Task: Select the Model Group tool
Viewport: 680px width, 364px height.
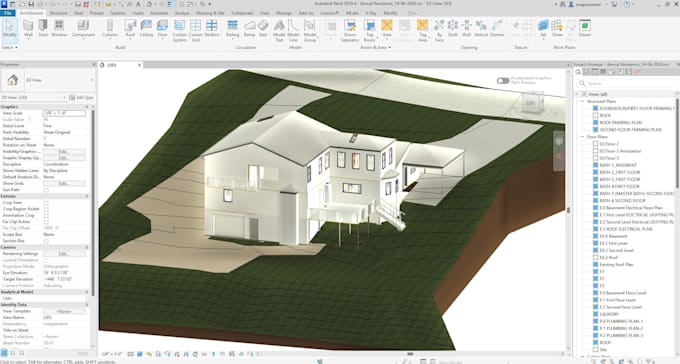Action: (x=310, y=30)
